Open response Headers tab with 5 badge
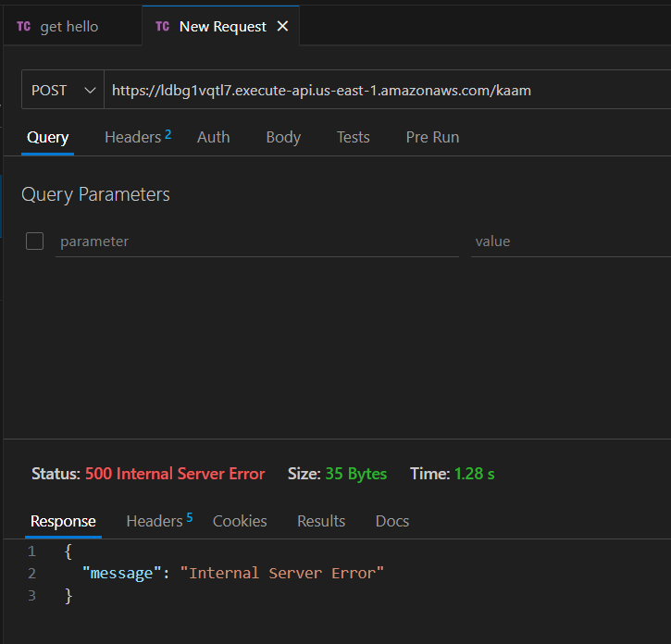Viewport: 671px width, 644px height. tap(159, 521)
